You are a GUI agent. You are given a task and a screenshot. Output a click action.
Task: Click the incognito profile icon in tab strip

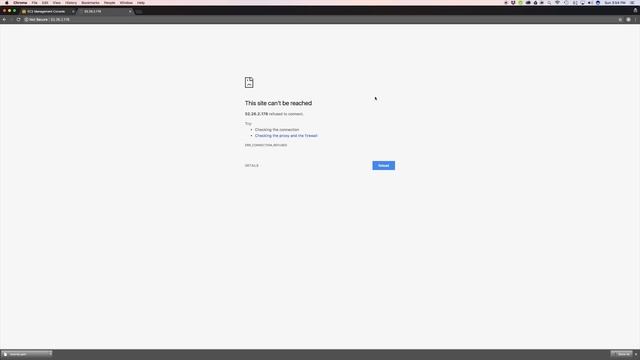pyautogui.click(x=635, y=11)
